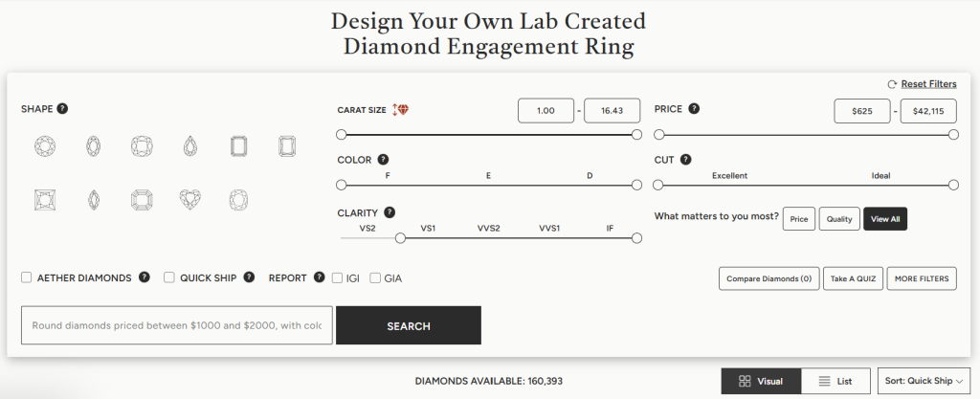Select the Quality priority option
Viewport: 980px width, 399px height.
(838, 219)
